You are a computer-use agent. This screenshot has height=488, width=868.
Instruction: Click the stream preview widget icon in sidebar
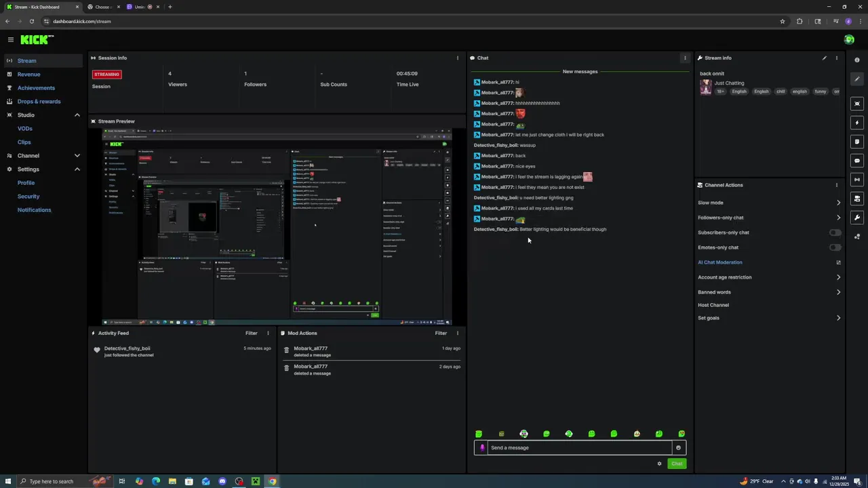click(x=857, y=104)
